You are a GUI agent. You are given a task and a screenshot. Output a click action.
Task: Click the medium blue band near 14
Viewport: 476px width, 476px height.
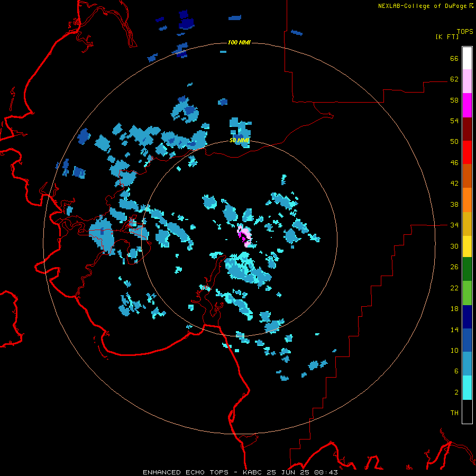[x=467, y=340]
